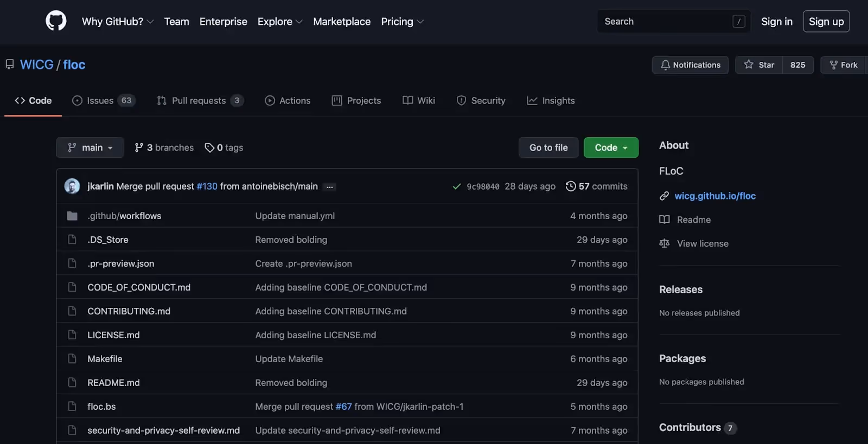Click the file icon for README.md
The height and width of the screenshot is (444, 868).
72,383
